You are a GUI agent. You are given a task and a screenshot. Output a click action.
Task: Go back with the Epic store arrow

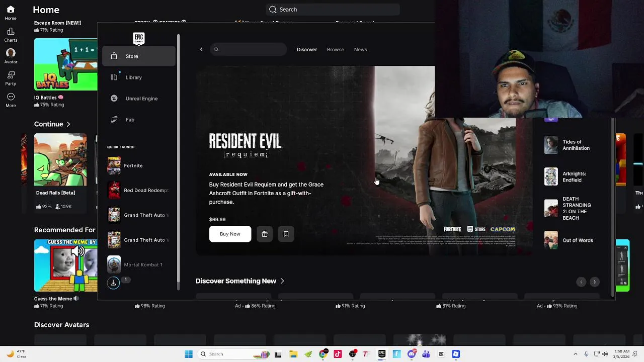pyautogui.click(x=201, y=49)
